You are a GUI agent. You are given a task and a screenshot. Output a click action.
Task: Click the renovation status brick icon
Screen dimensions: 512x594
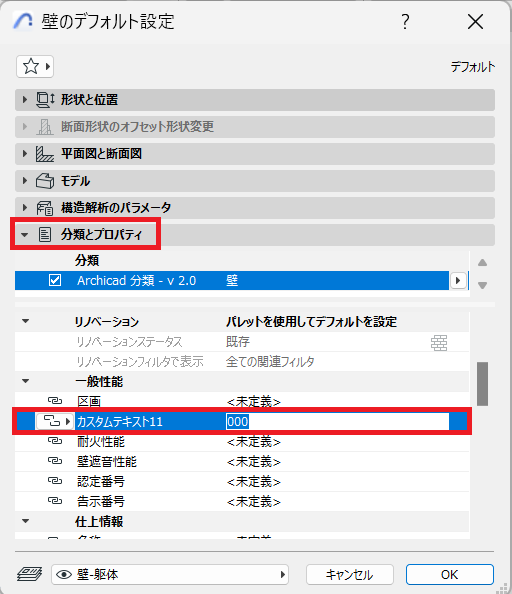pos(439,342)
